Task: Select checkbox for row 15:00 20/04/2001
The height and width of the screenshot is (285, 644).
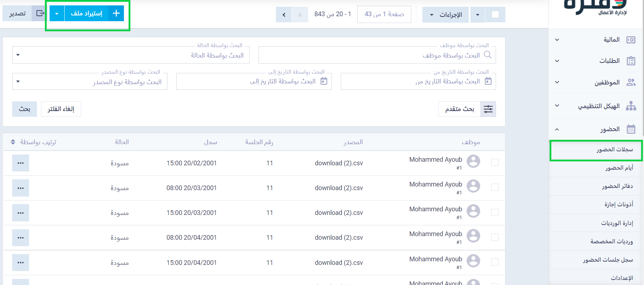Action: click(x=495, y=262)
